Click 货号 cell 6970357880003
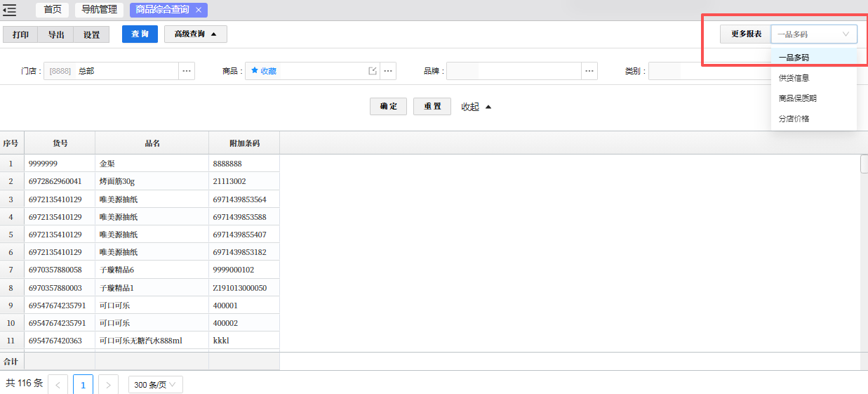This screenshot has height=394, width=868. (x=60, y=288)
